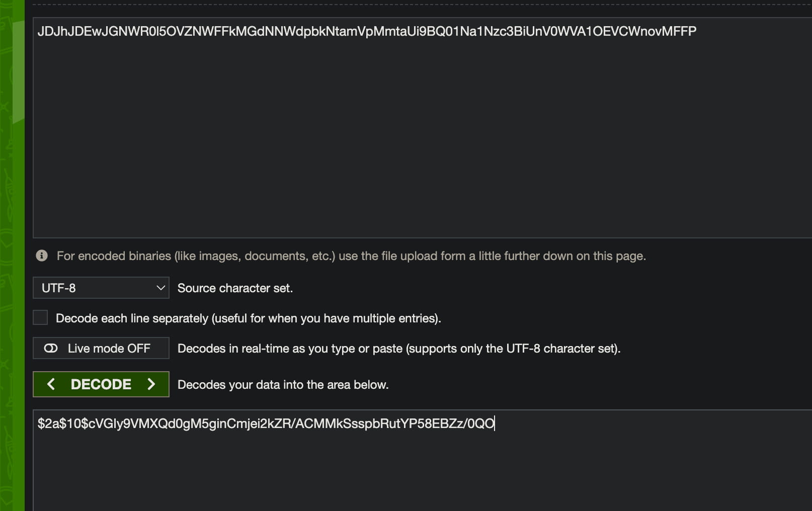
Task: Click the switch icon in Live mode
Action: pos(51,348)
